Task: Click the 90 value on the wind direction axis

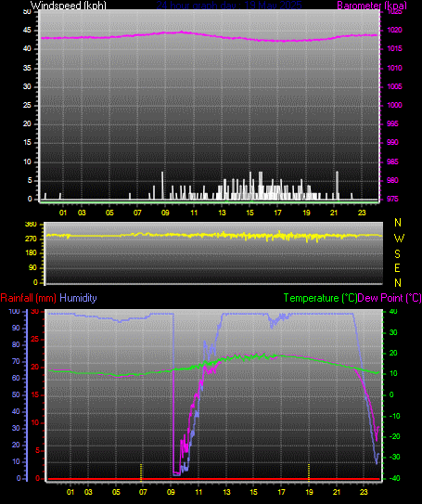Action: pos(32,267)
